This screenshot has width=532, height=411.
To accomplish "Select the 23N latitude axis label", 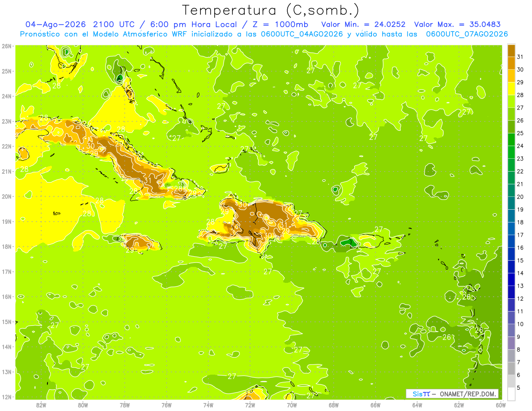I will pos(7,121).
